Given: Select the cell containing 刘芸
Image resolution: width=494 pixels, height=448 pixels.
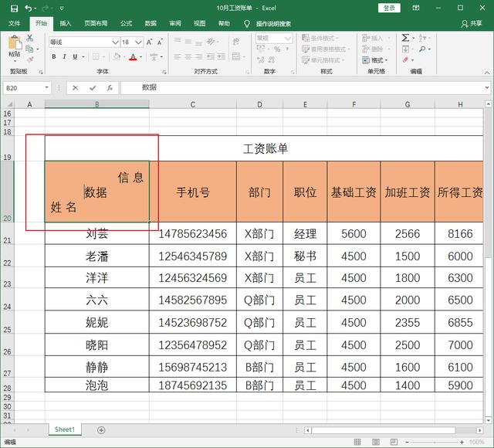Looking at the screenshot, I should pos(97,233).
